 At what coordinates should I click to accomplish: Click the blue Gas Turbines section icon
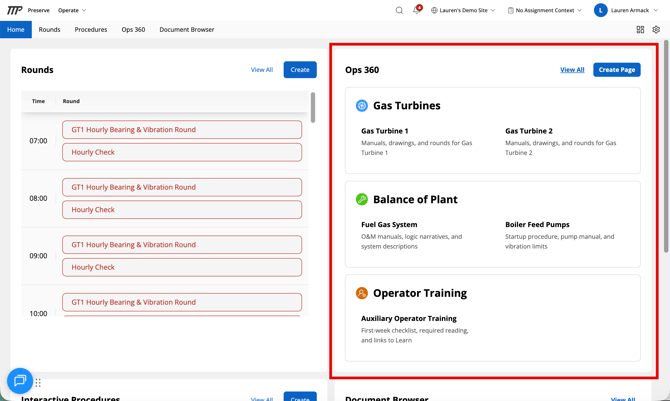(361, 106)
